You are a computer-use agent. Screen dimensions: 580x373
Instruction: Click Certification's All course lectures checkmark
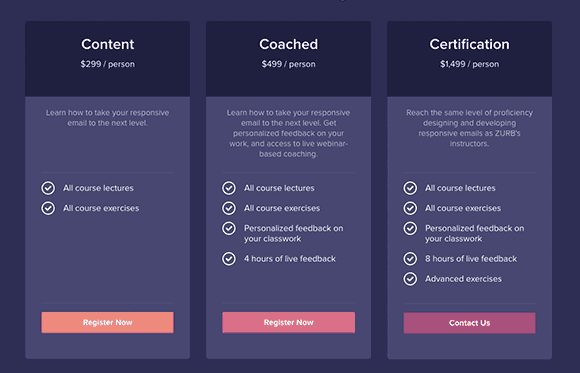(x=410, y=188)
